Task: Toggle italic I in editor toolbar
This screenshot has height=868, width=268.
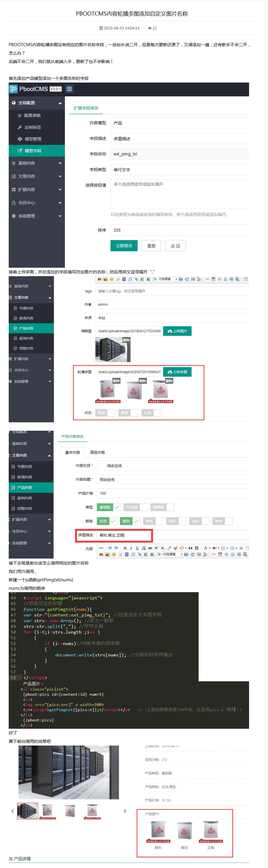Action: 131,548
